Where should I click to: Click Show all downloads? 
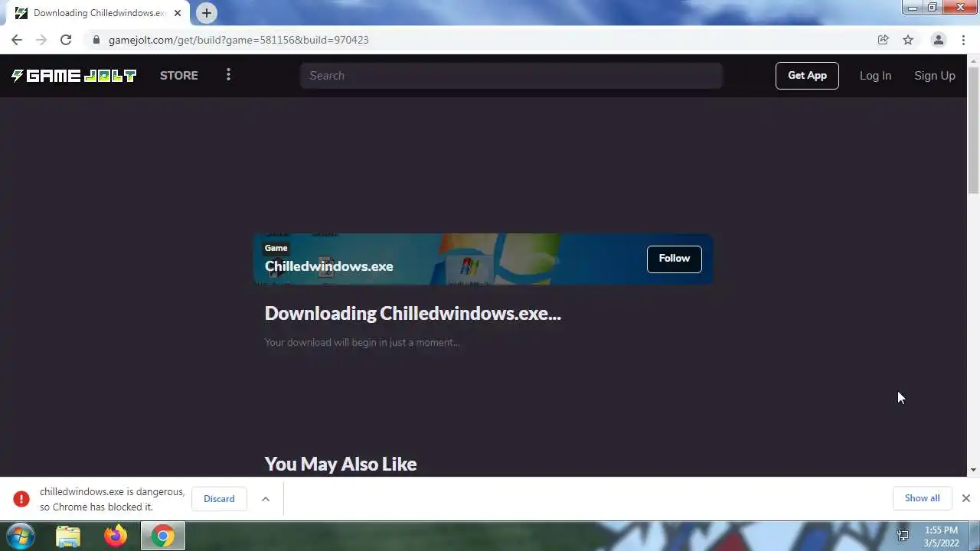(922, 498)
